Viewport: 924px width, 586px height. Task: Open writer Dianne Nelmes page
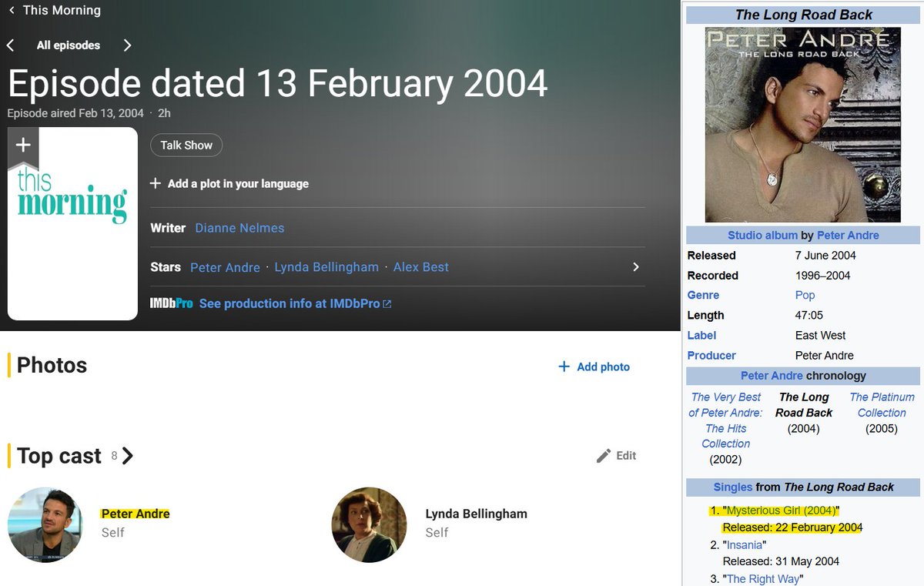(x=239, y=228)
